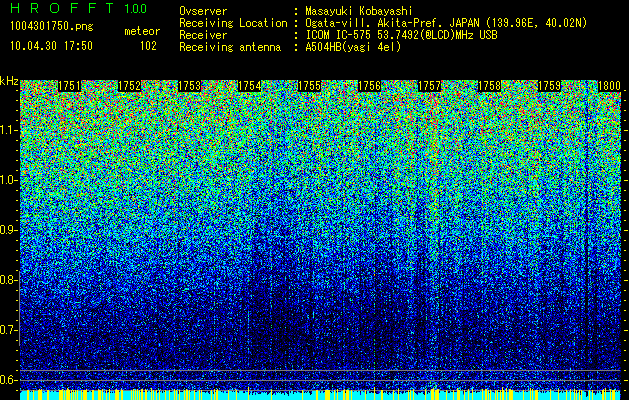
Task: Click the 1759 time marker
Action: (549, 86)
